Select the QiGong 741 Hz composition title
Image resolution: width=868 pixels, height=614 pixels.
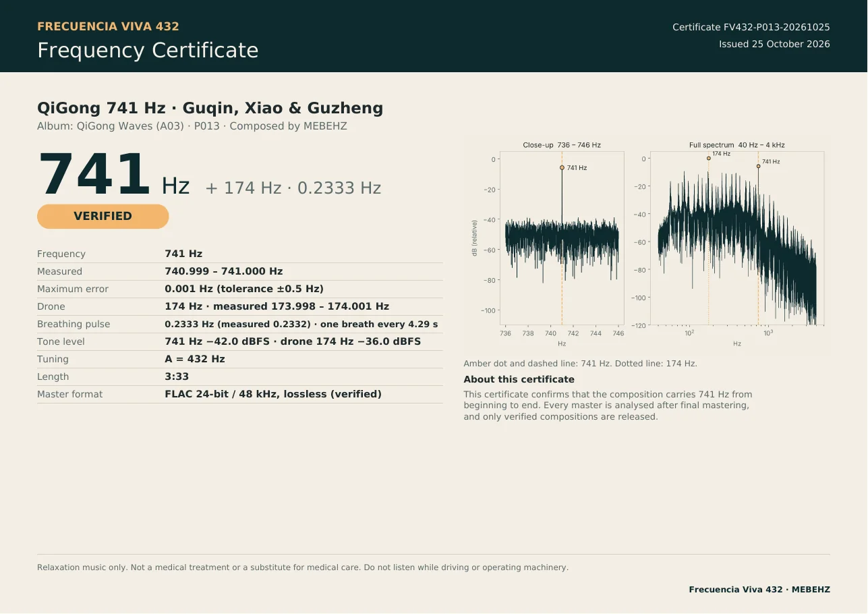click(210, 108)
